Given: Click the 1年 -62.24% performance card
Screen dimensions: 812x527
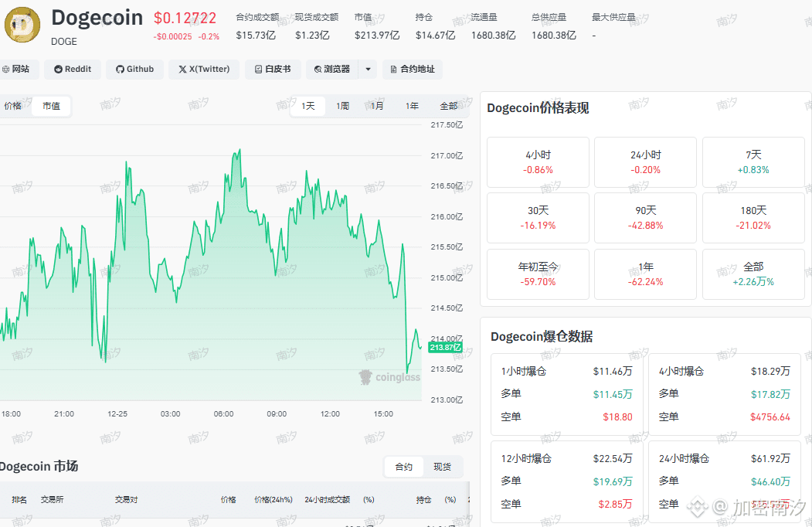Looking at the screenshot, I should coord(645,274).
